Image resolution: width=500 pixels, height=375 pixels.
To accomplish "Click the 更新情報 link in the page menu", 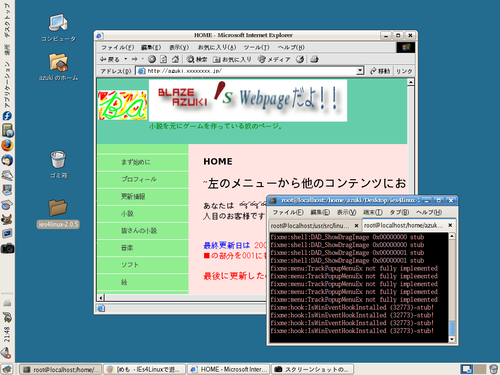I will (133, 196).
